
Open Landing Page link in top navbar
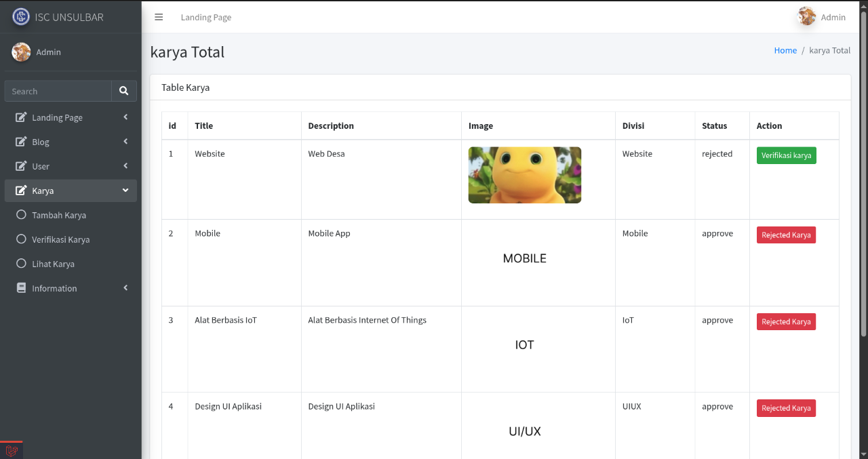point(205,17)
